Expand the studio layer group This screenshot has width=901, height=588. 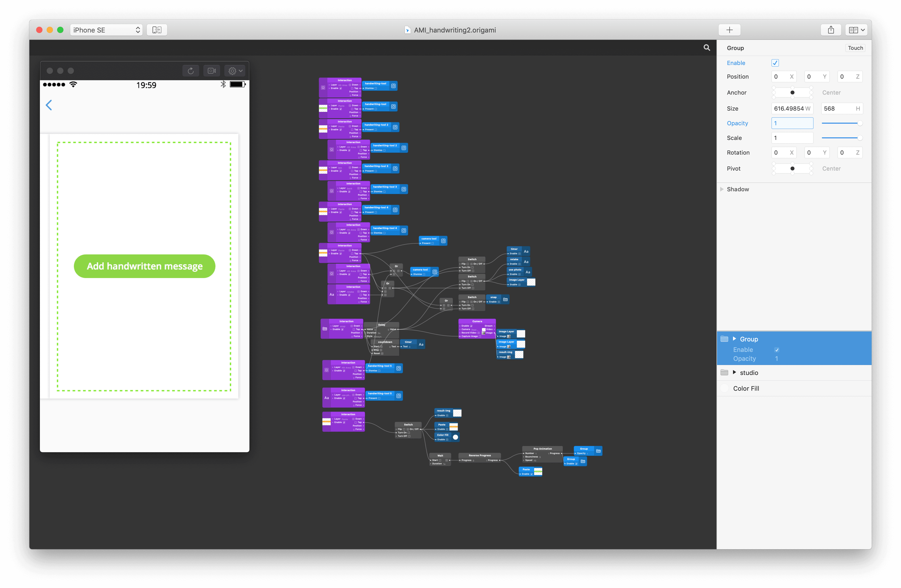(734, 372)
